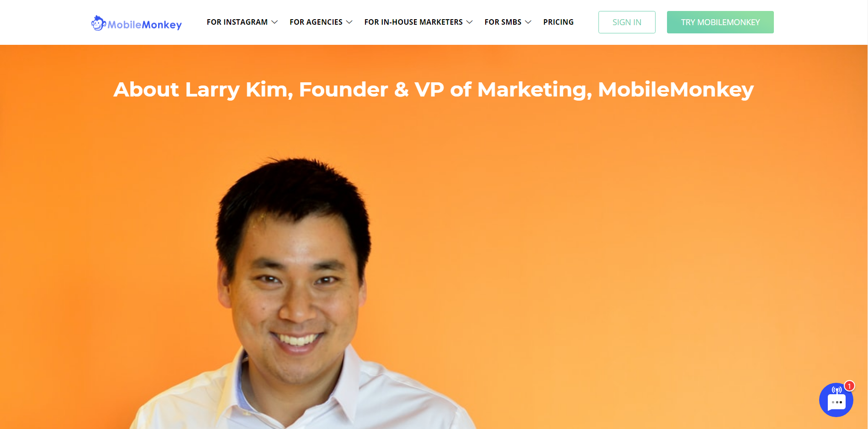Image resolution: width=868 pixels, height=429 pixels.
Task: Click the MobileMonkey wordmark text
Action: click(145, 25)
